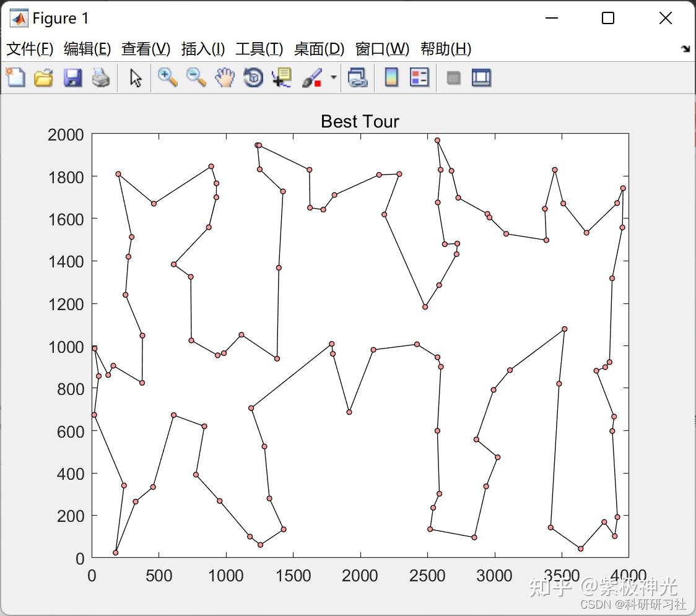
Task: Click the Show Plot Tools icon
Action: coord(481,77)
